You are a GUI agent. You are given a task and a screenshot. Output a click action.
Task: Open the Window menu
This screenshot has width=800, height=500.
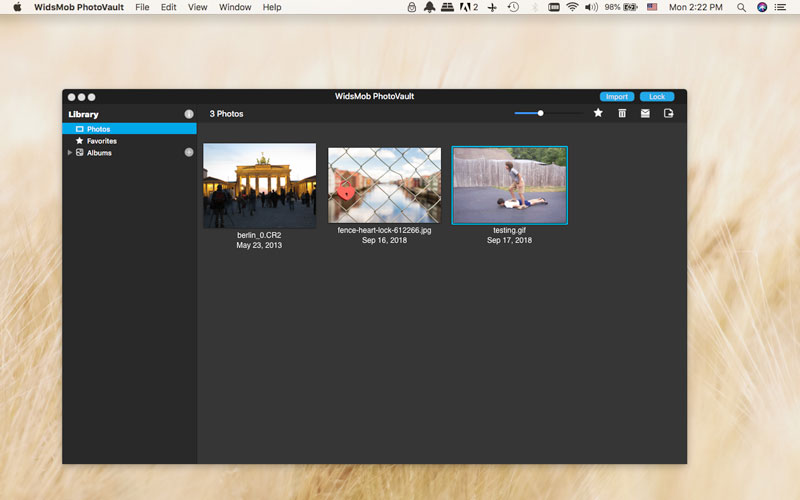[x=235, y=7]
